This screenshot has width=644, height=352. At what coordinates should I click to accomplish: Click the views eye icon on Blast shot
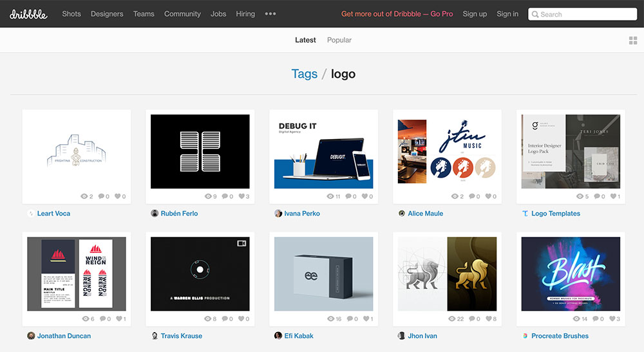point(576,319)
